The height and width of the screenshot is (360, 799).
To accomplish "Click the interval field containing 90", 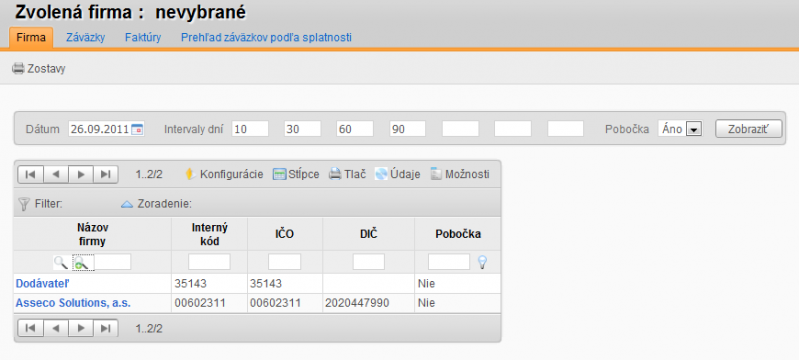I will 408,129.
